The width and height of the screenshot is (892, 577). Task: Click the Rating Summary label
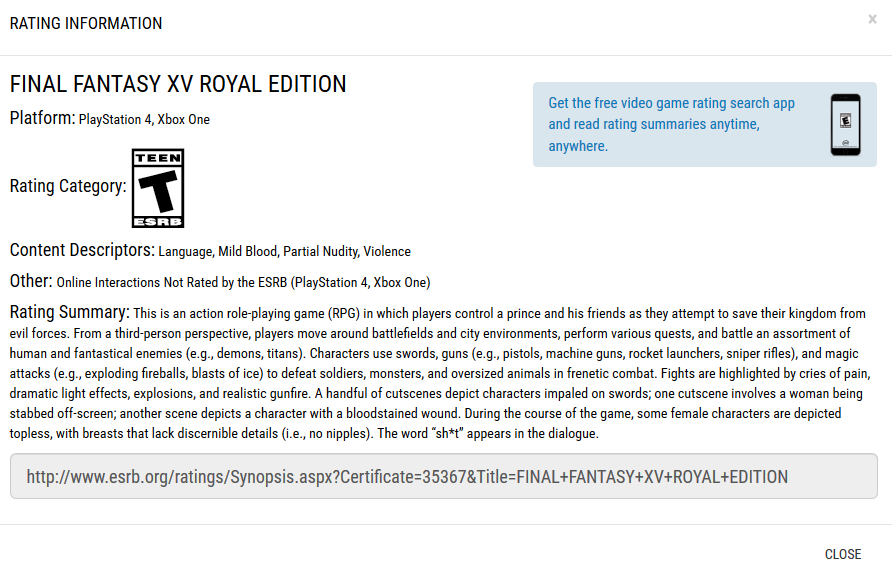(70, 312)
